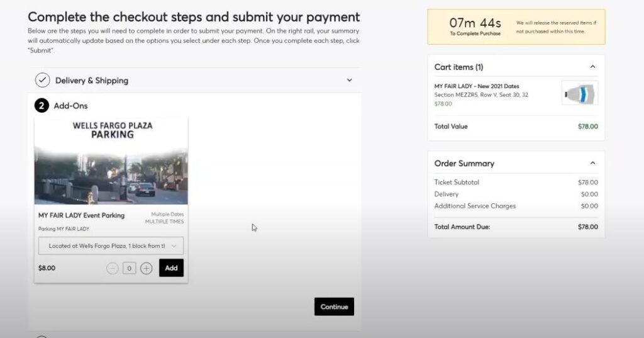The width and height of the screenshot is (644, 338).
Task: Click the seat map thumbnail in cart
Action: 579,94
